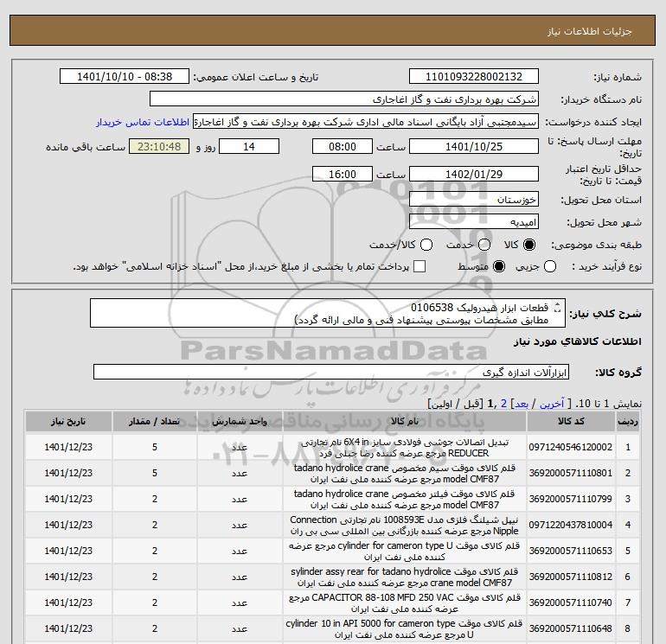The image size is (666, 644).
Task: Select the متوسط purchase type radio
Action: click(499, 266)
